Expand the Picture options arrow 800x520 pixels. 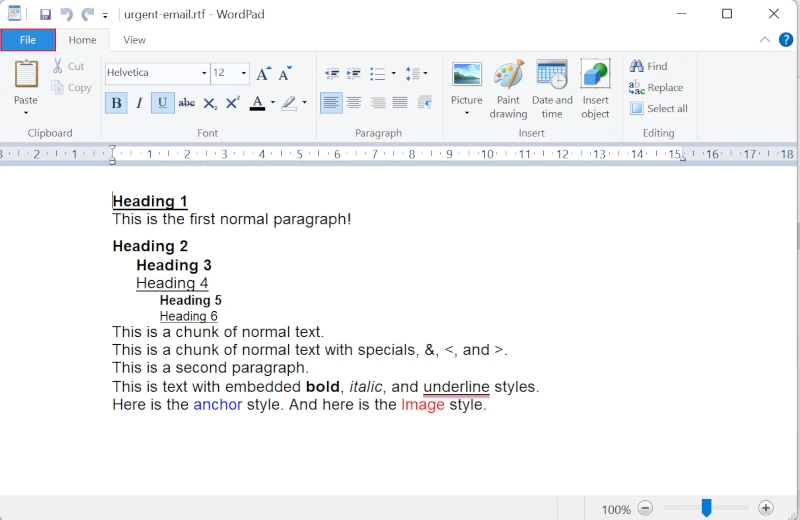[x=466, y=112]
